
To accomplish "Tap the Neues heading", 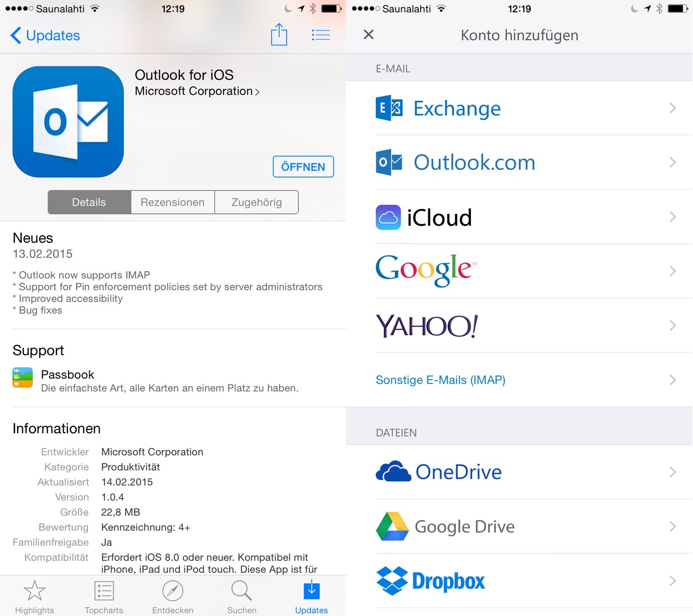I will tap(33, 238).
